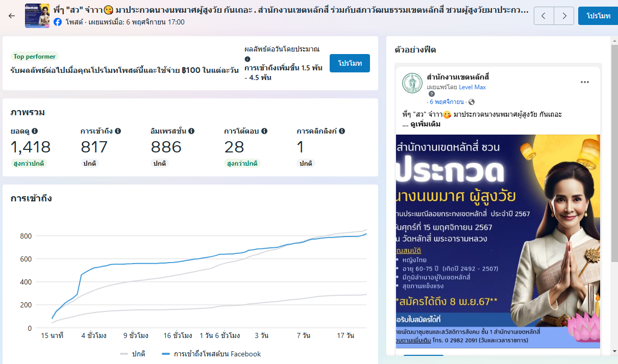Image resolution: width=618 pixels, height=364 pixels.
Task: Go to previous post with left chevron
Action: click(x=544, y=16)
